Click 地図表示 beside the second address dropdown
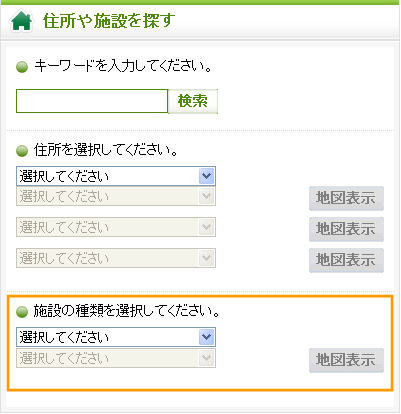Screen dimensions: 401x414 point(346,198)
